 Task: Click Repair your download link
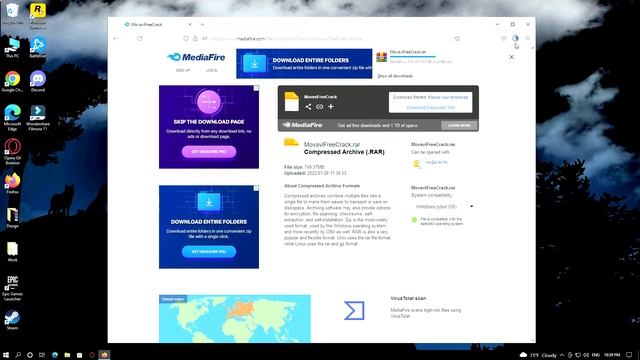tap(448, 97)
